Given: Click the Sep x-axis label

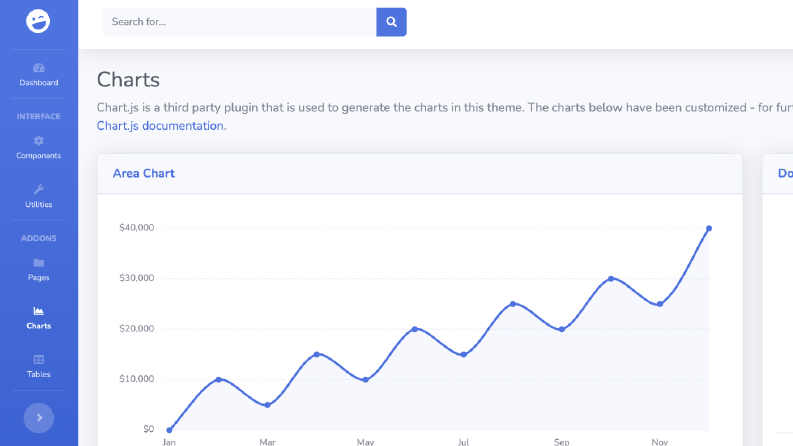Looking at the screenshot, I should pyautogui.click(x=561, y=442).
